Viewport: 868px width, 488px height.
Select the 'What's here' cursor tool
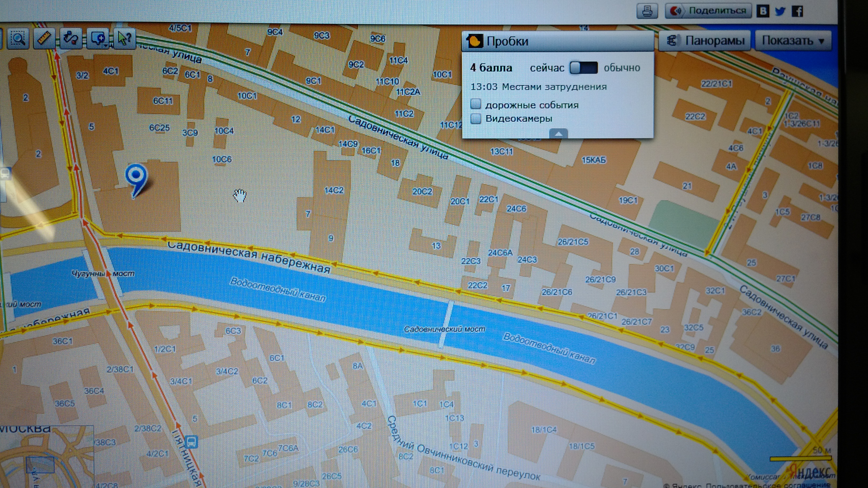[124, 38]
